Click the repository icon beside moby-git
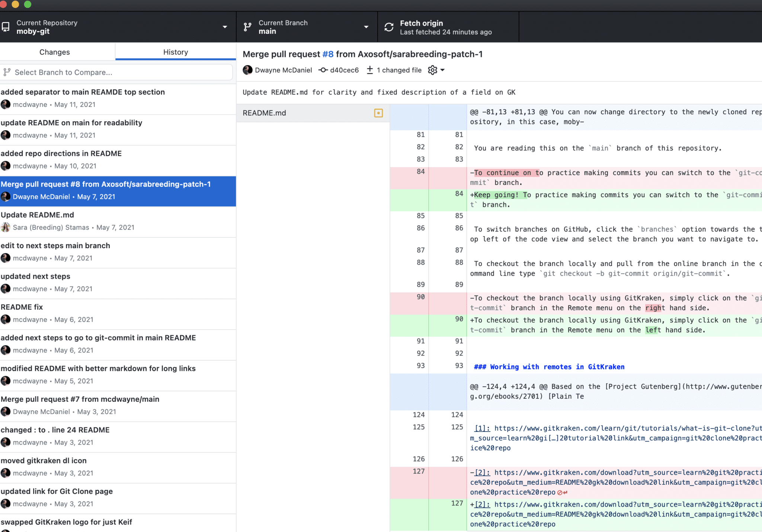Screen dimensions: 762x532 pos(6,27)
